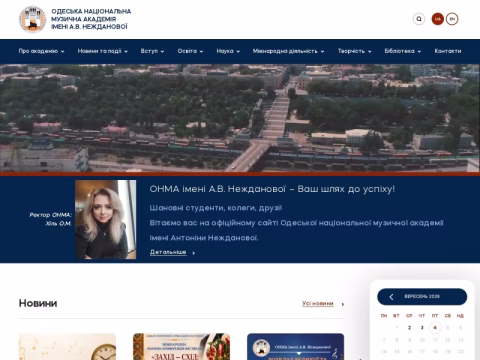Switch language to EN

(x=452, y=19)
